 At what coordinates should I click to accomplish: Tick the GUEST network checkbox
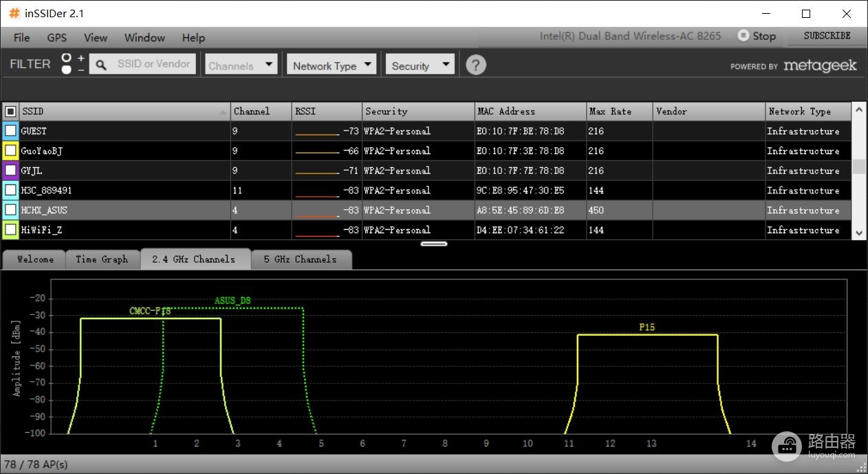point(10,131)
